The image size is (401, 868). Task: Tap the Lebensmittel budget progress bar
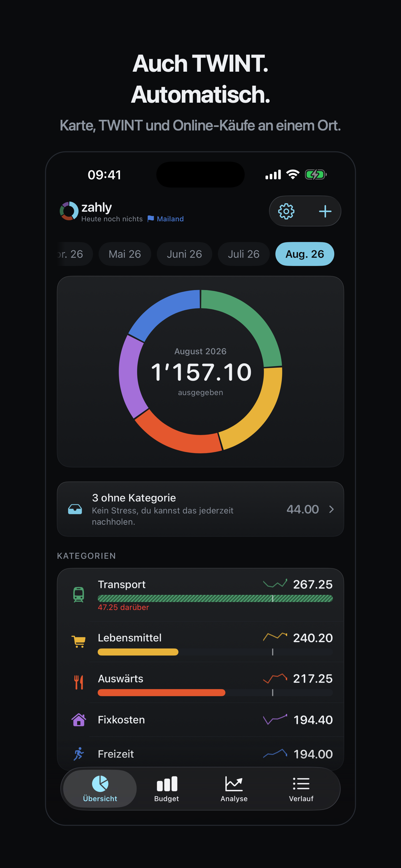[215, 652]
